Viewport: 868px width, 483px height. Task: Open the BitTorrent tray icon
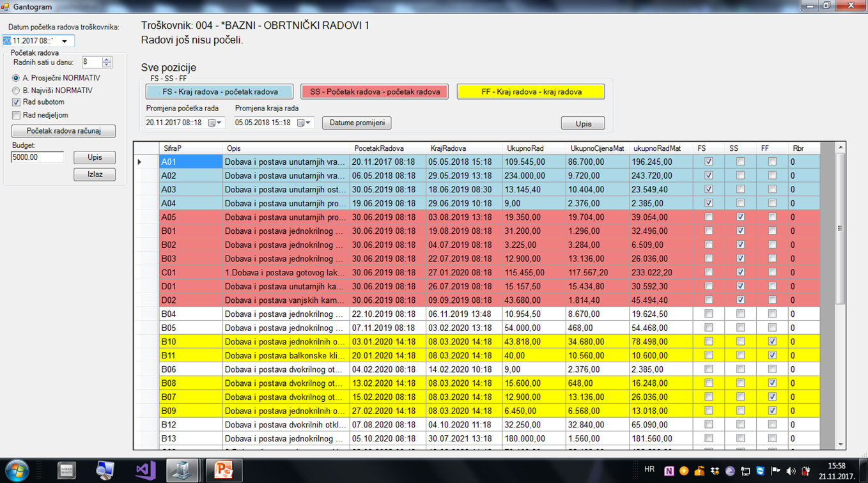coord(730,471)
